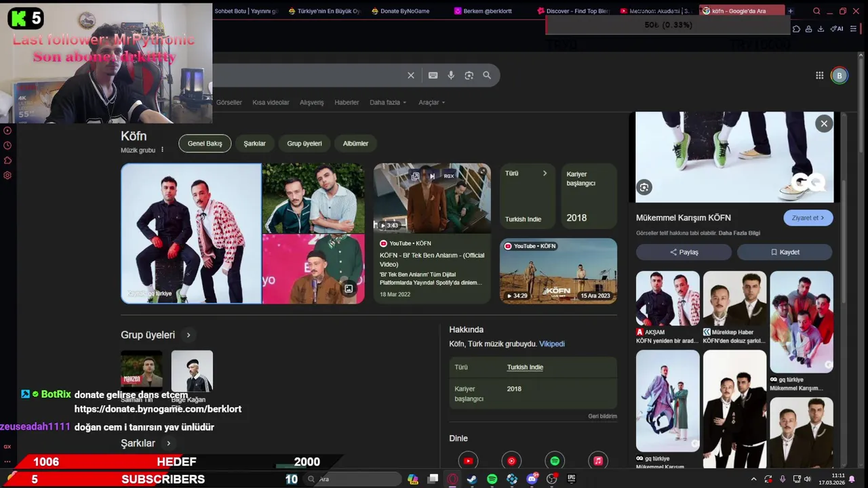Open the AKŞAM related image thumbnail
The image size is (868, 488).
668,298
